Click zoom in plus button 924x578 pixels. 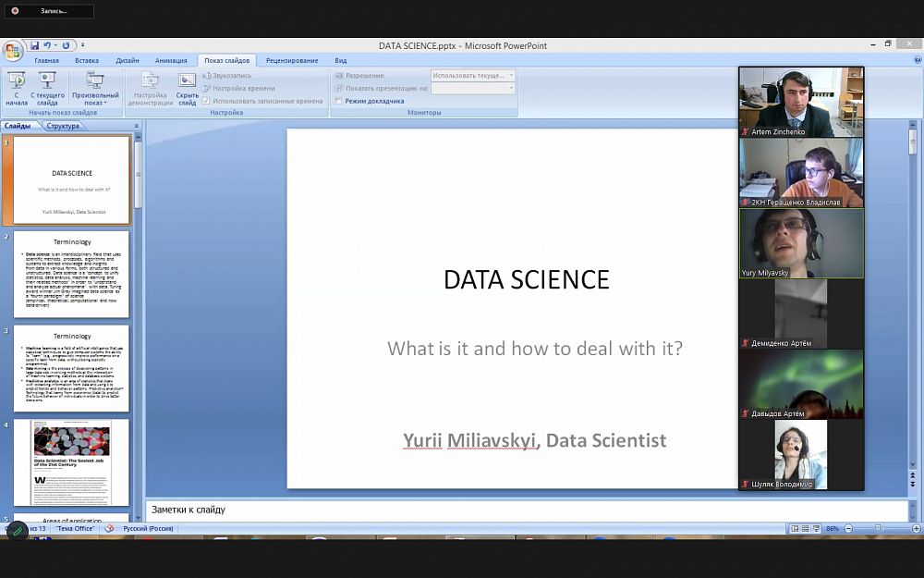[x=917, y=528]
